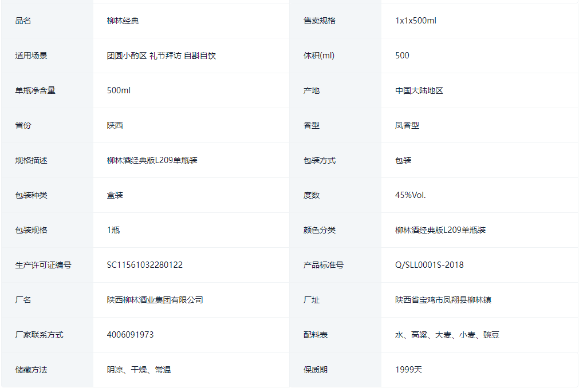Select the 包装 value in 包装方式 row
Screen dimensions: 579x392
tap(403, 160)
